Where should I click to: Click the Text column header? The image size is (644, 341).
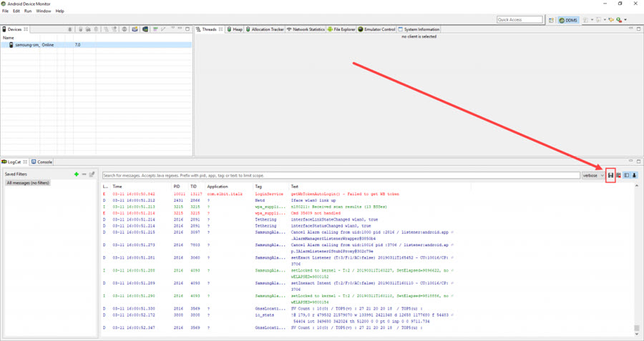click(x=295, y=187)
